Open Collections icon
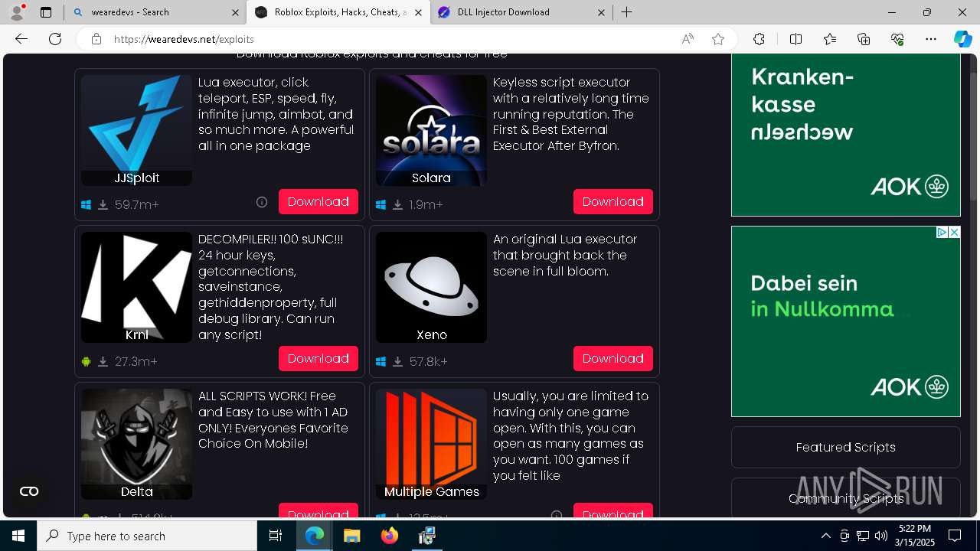 tap(864, 39)
